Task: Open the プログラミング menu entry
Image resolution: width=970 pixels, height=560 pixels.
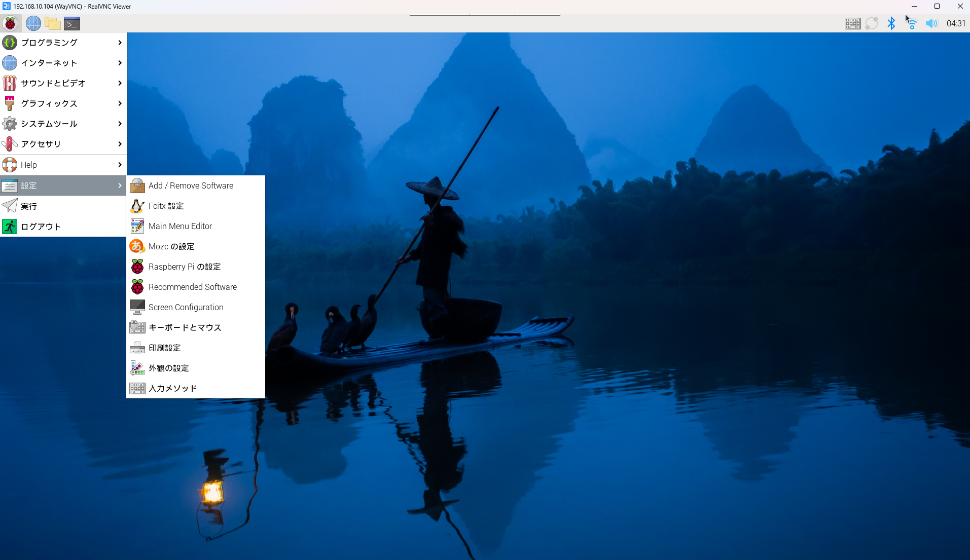Action: [63, 43]
